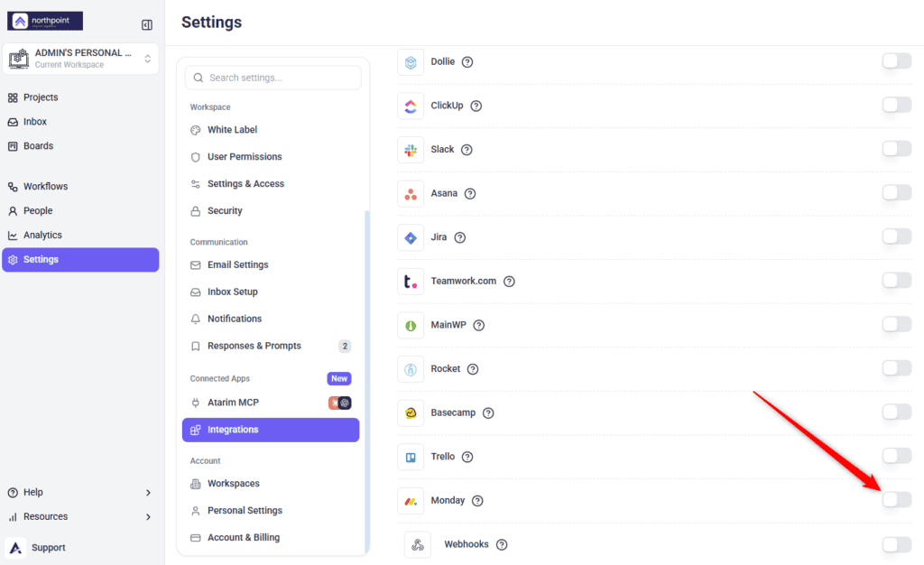Enable the Asana integration toggle
The width and height of the screenshot is (924, 565).
[897, 192]
